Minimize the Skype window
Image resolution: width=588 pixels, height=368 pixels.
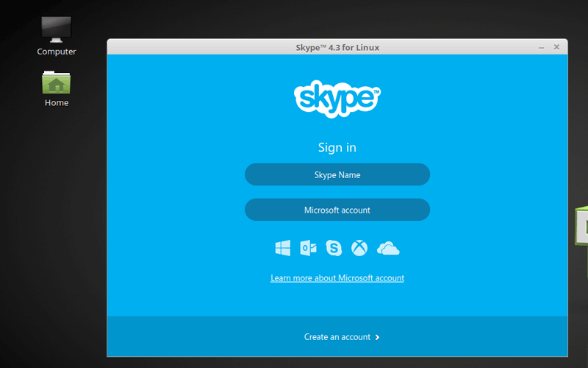(541, 47)
